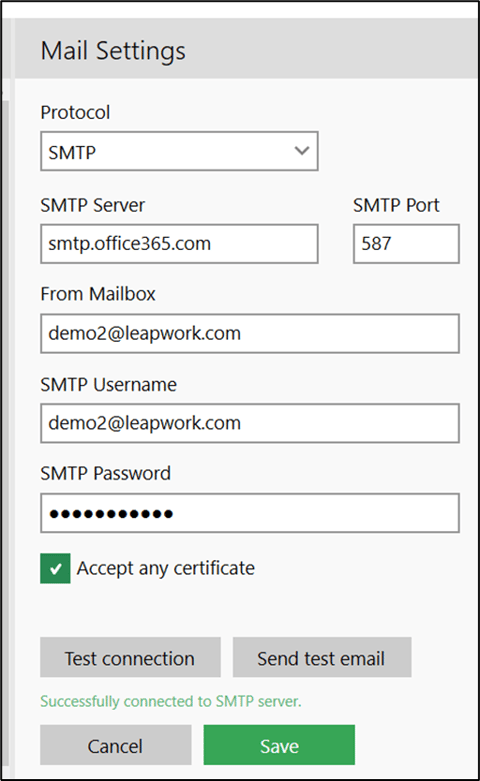Focus the SMTP Password masked field

click(x=250, y=513)
